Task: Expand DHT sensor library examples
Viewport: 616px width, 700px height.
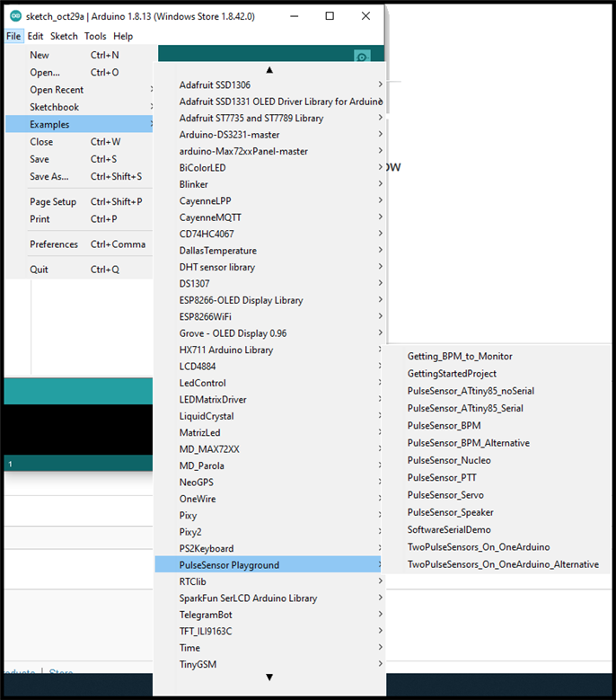Action: coord(270,267)
